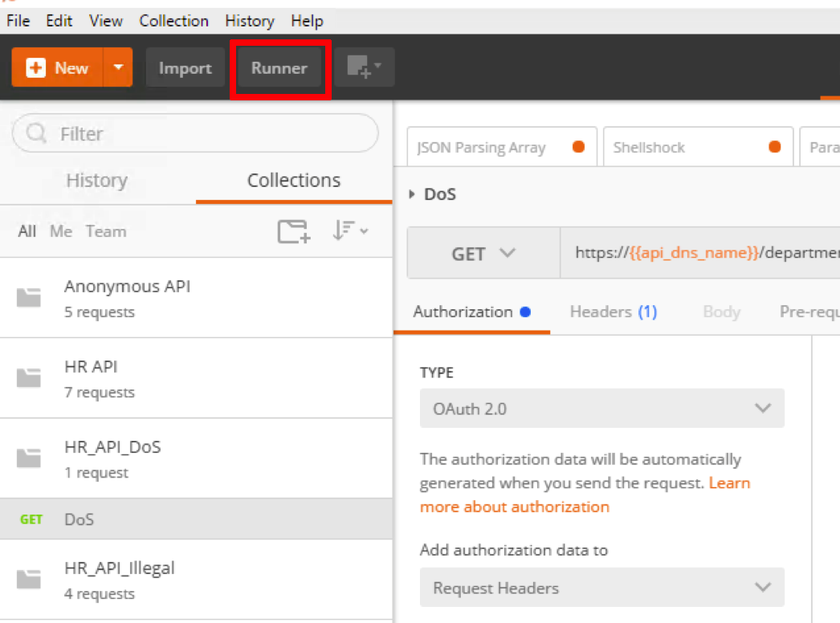Open the GET method dropdown
Screen dimensions: 840x623
(x=483, y=253)
